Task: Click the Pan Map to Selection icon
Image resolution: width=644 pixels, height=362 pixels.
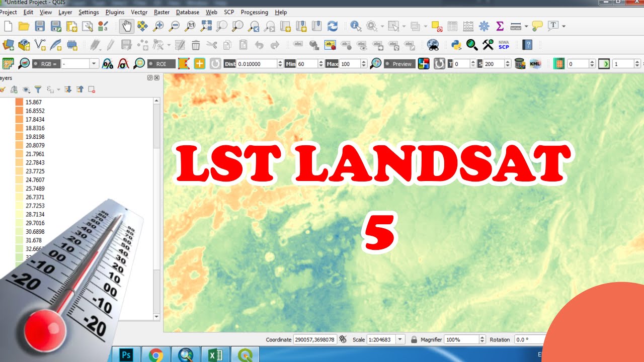Action: [x=142, y=26]
